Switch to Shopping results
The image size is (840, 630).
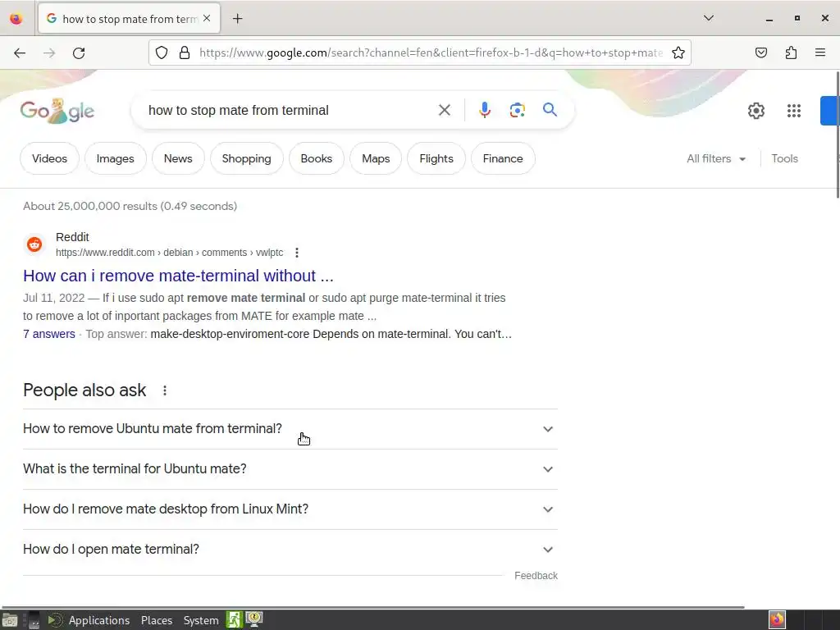246,158
